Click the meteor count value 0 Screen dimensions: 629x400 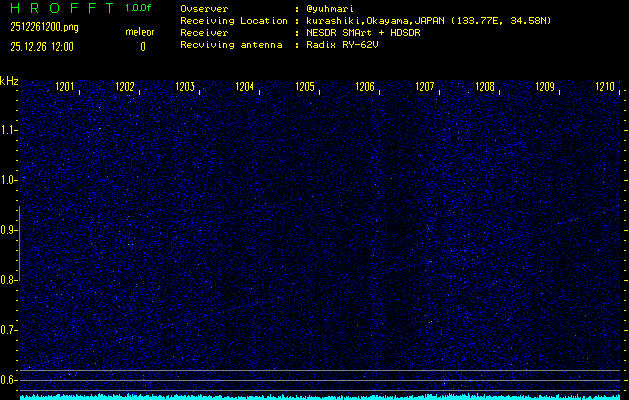[x=143, y=47]
